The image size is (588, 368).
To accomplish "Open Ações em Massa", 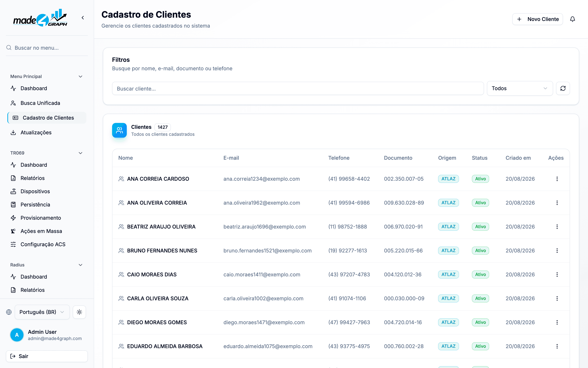I will click(47, 231).
